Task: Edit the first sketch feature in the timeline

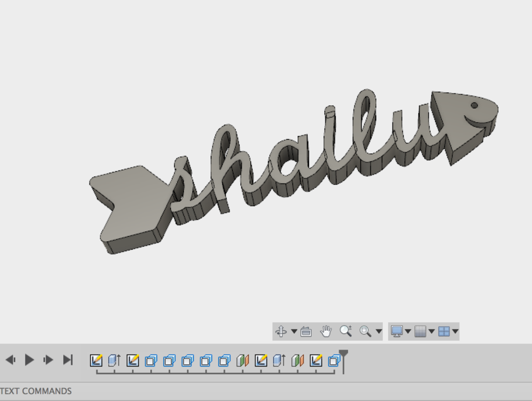Action: 97,360
